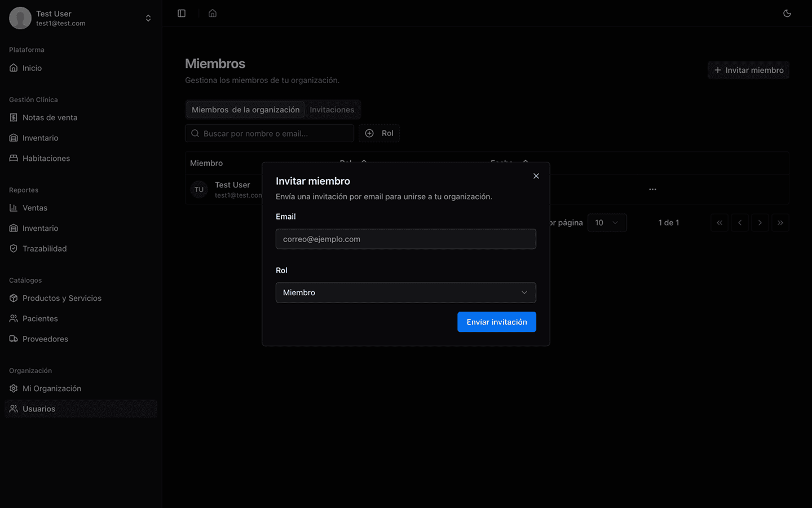Screen dimensions: 812x508
Task: Expand the Test User account switcher
Action: (x=148, y=18)
